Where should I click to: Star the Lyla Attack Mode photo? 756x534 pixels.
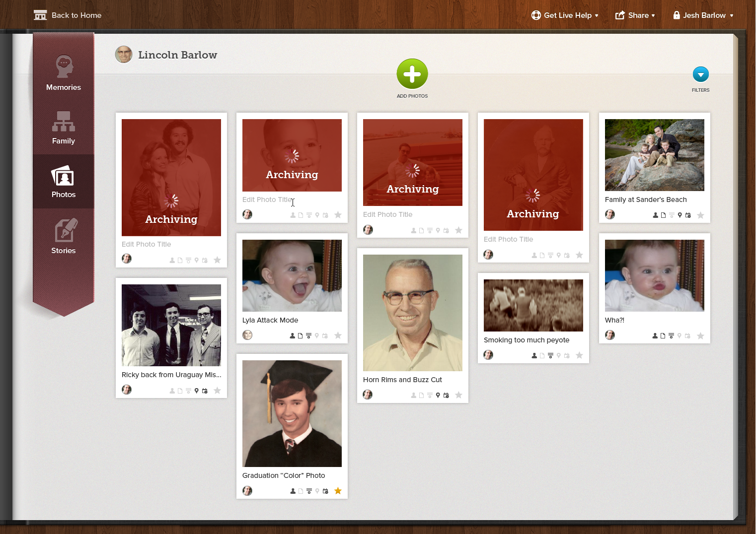[x=338, y=335]
